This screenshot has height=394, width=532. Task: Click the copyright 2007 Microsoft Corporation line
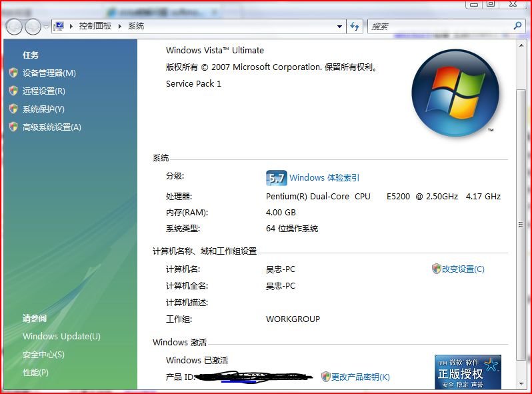pyautogui.click(x=271, y=67)
